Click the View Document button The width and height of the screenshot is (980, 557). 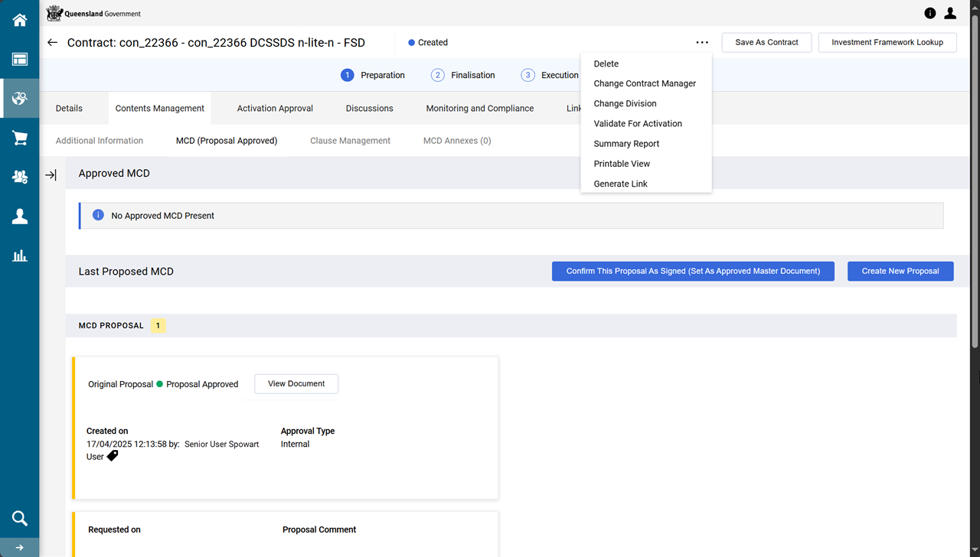(x=296, y=384)
